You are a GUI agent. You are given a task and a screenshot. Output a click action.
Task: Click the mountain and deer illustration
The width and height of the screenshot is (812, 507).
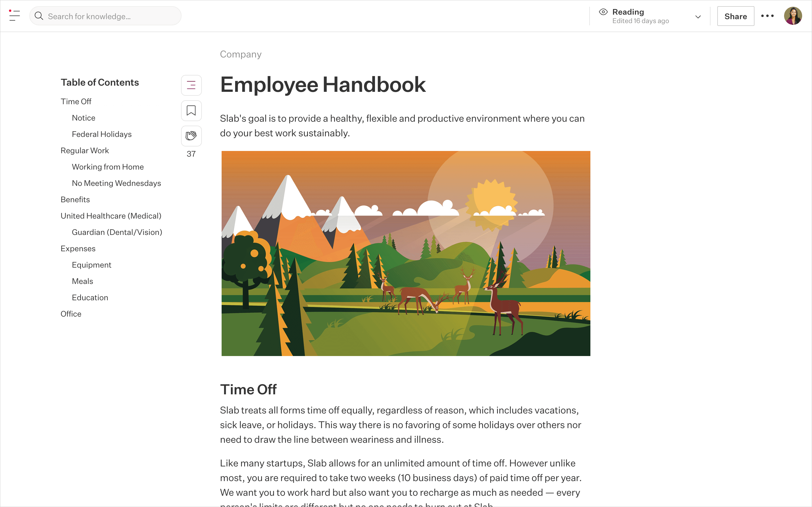point(406,253)
